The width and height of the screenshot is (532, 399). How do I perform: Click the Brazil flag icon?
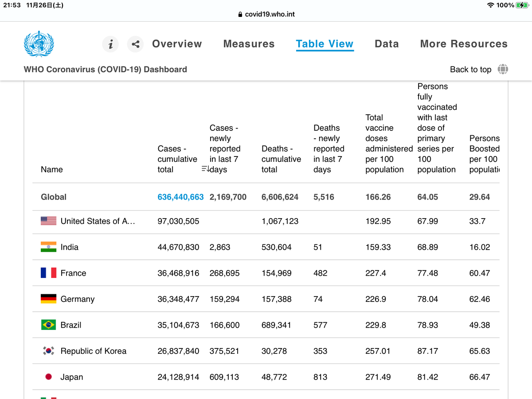coord(48,325)
